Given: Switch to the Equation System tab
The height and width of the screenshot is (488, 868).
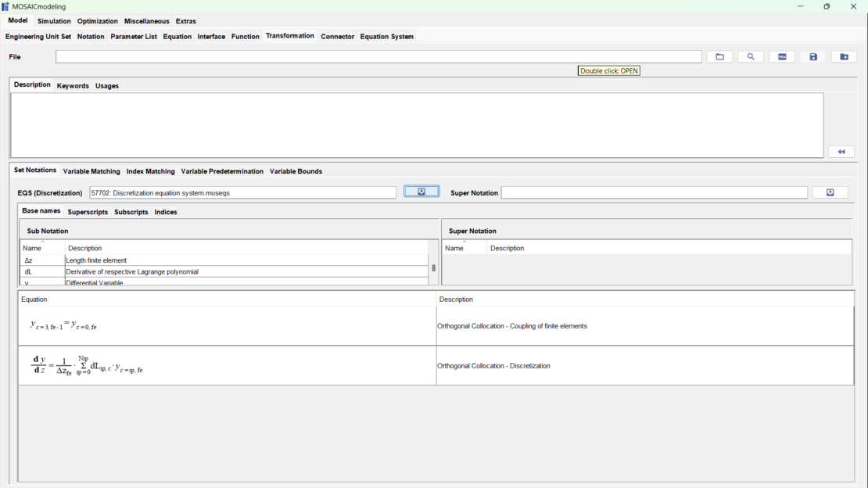Looking at the screenshot, I should coord(386,37).
